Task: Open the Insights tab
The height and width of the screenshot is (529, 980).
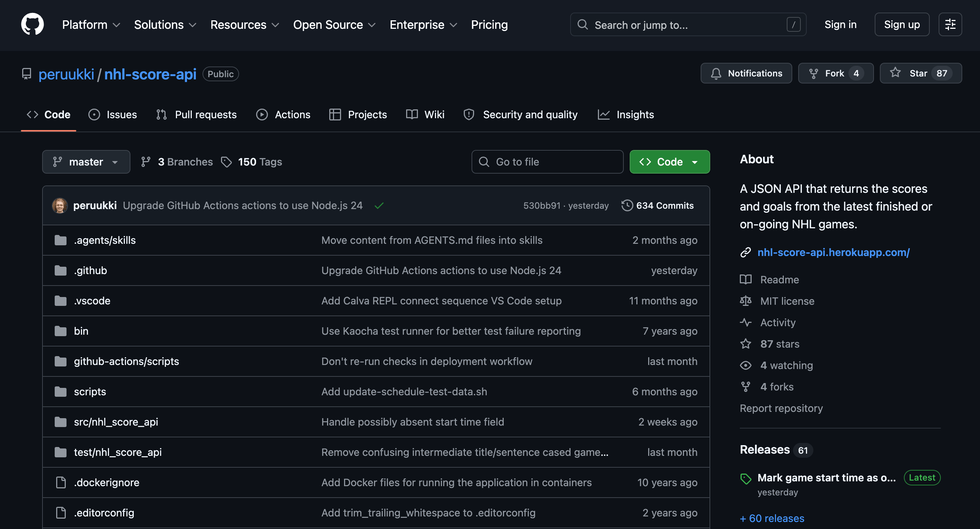Action: click(626, 115)
